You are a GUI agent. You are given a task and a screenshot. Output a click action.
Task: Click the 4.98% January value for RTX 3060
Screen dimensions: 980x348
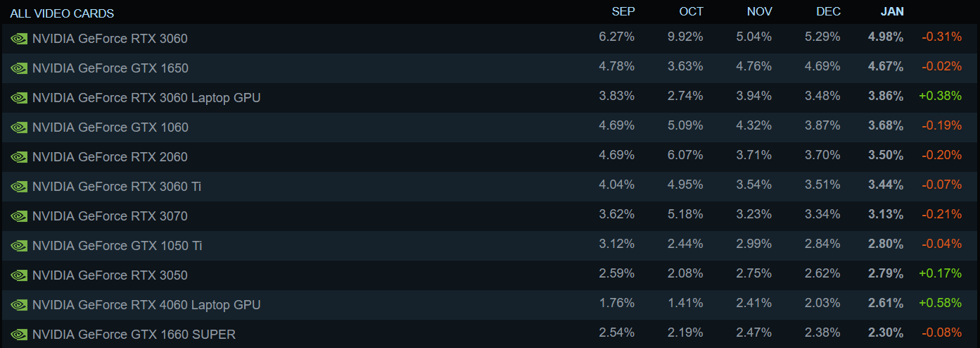(886, 37)
